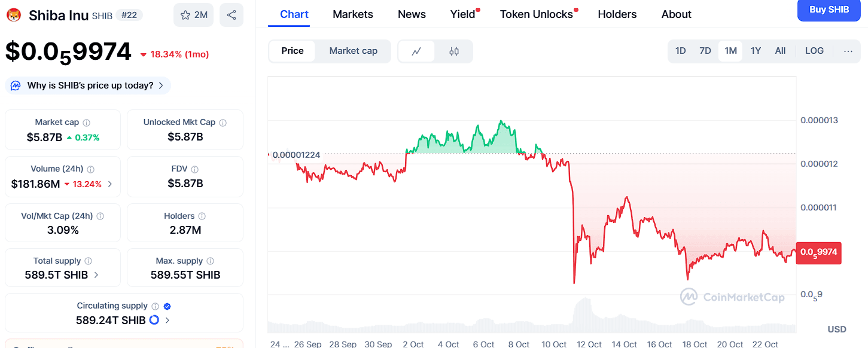This screenshot has width=868, height=348.
Task: Click Market cap info icon
Action: pos(87,123)
